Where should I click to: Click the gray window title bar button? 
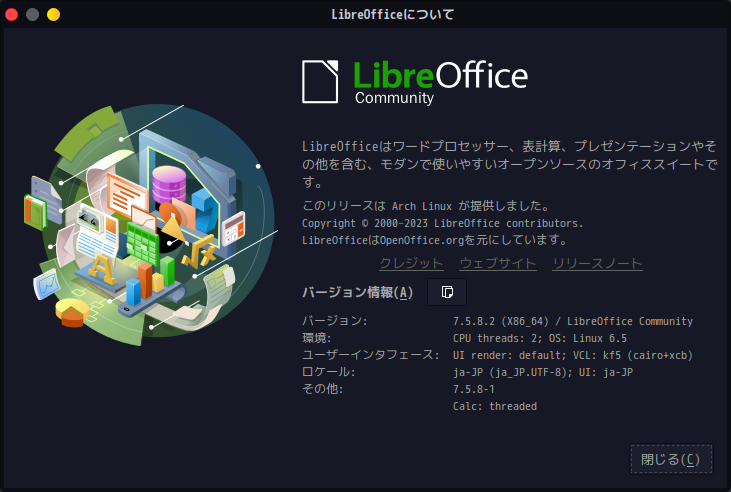[33, 14]
